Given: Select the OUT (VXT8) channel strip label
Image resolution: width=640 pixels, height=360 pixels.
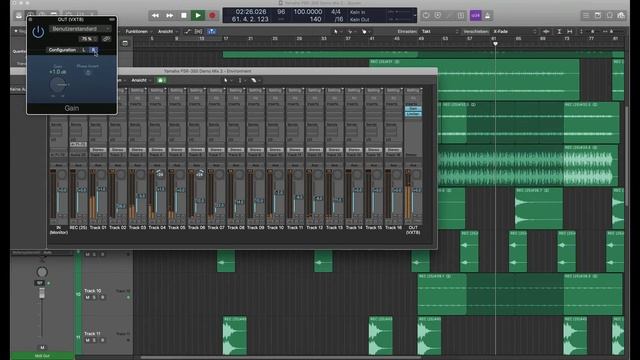Looking at the screenshot, I should [x=413, y=230].
